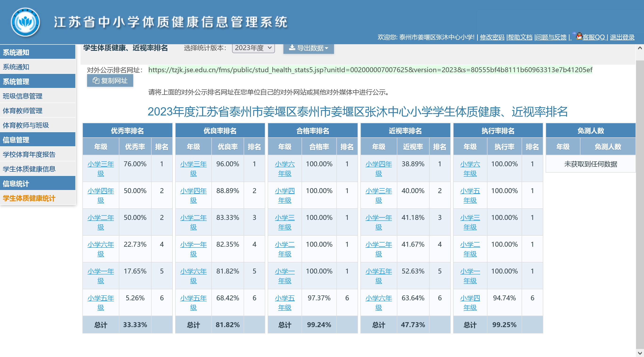The width and height of the screenshot is (644, 357).
Task: Select 学生体质健康统计 in sidebar
Action: (x=37, y=198)
